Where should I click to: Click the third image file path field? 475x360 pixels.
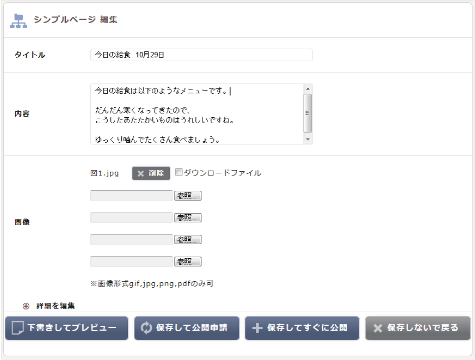click(131, 239)
